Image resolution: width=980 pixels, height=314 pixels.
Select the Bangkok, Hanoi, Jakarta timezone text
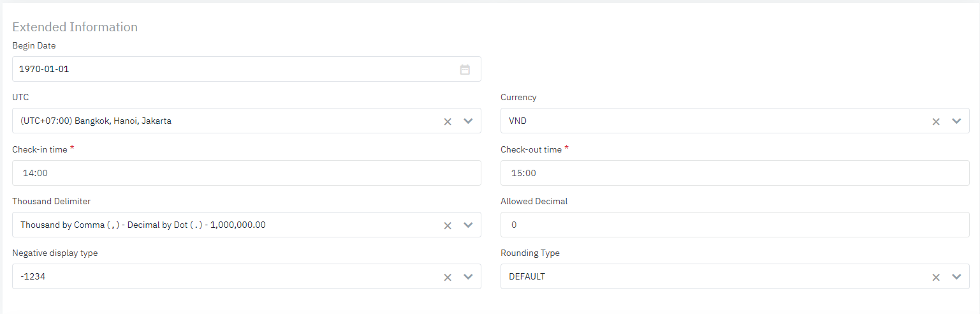click(x=96, y=121)
